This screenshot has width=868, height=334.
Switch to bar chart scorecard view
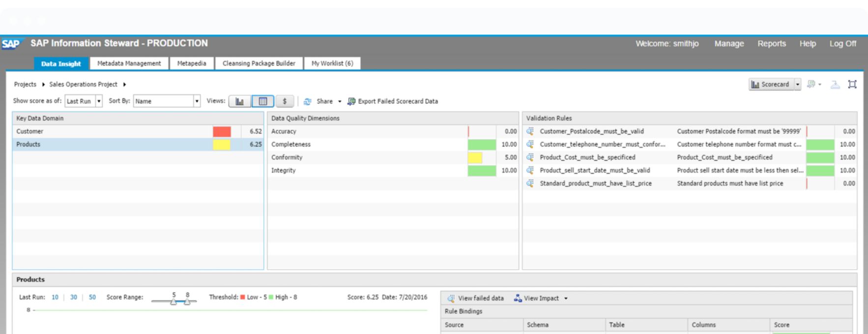[239, 101]
